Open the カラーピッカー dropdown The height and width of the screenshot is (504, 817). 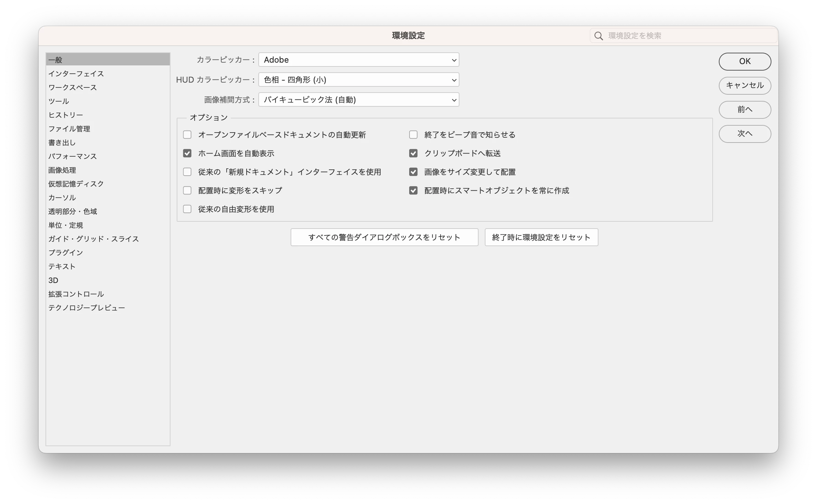359,60
